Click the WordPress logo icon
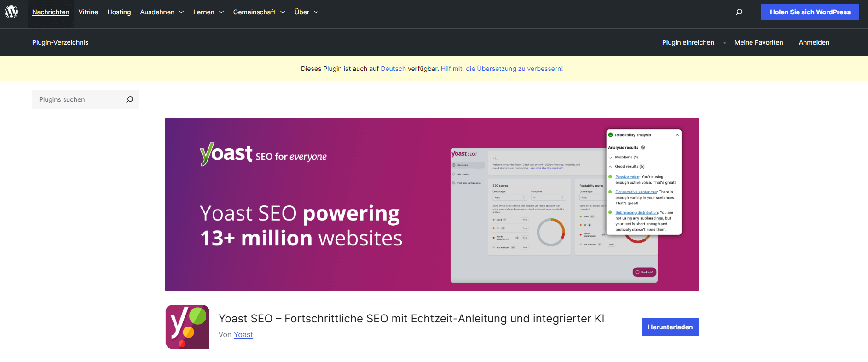The width and height of the screenshot is (868, 362). click(12, 12)
